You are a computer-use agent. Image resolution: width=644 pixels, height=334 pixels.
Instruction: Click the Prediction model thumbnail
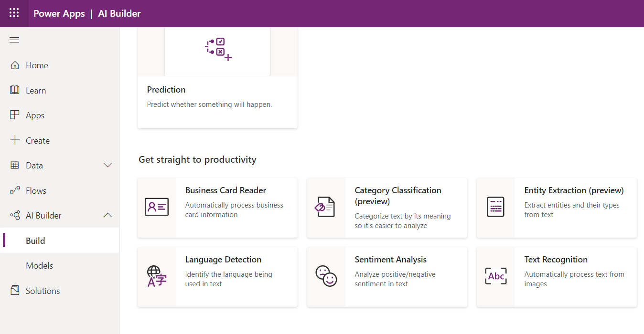(217, 50)
